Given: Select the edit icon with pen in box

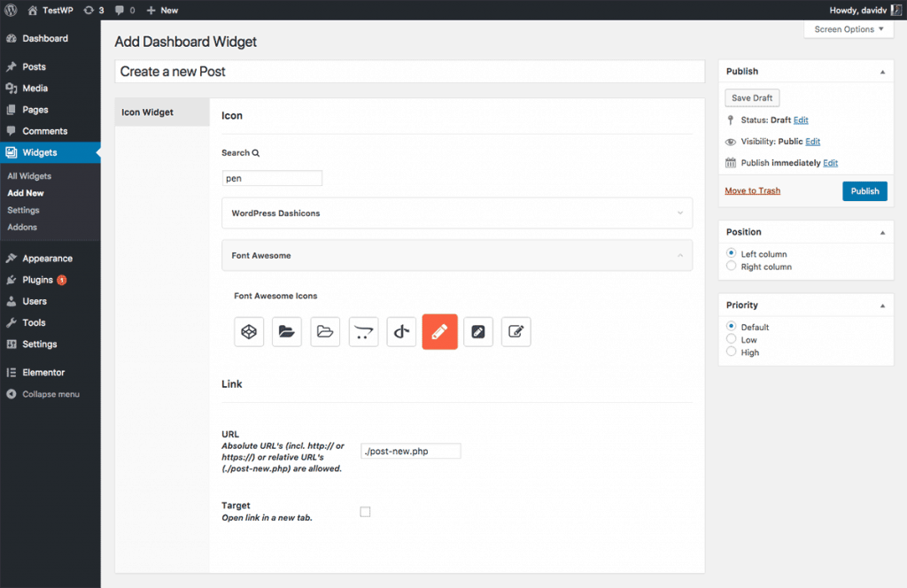Looking at the screenshot, I should point(516,331).
